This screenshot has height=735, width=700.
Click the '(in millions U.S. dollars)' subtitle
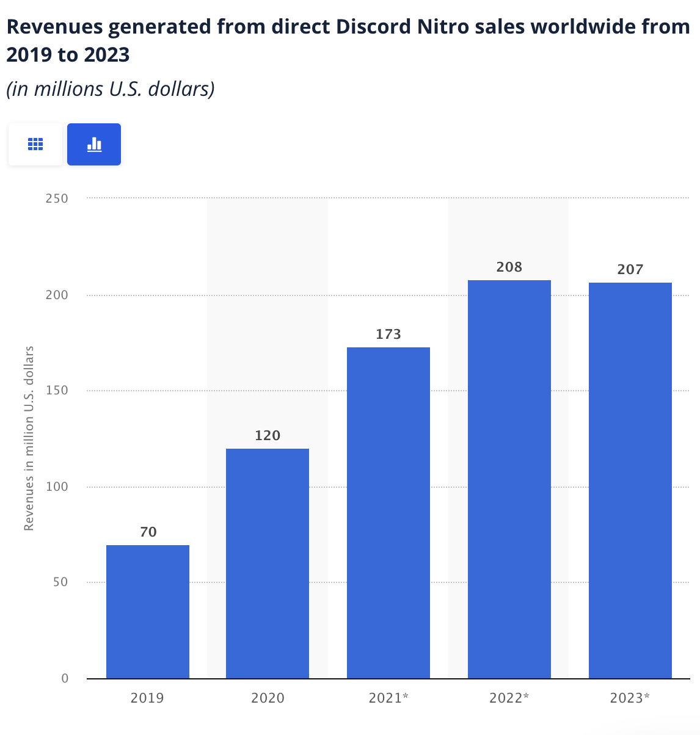click(111, 89)
